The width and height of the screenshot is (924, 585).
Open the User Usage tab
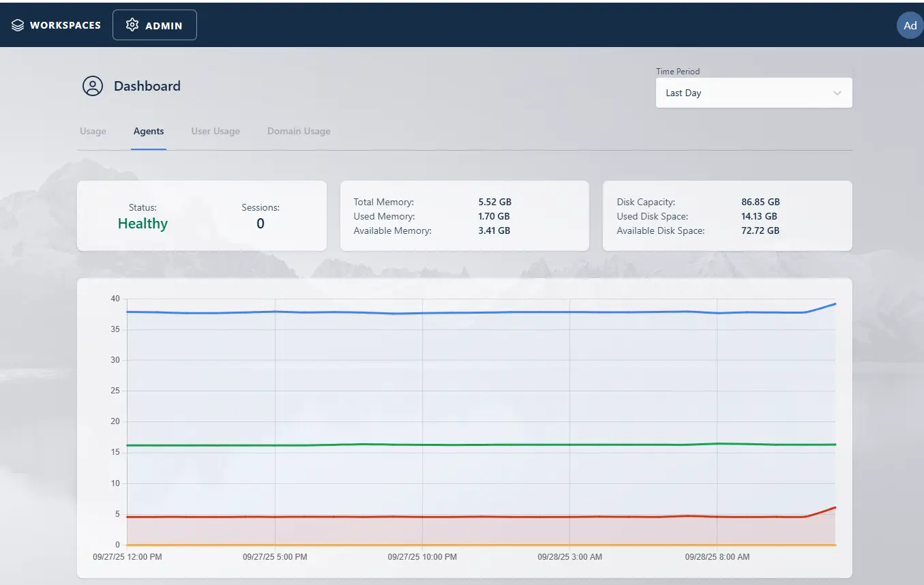(x=215, y=131)
